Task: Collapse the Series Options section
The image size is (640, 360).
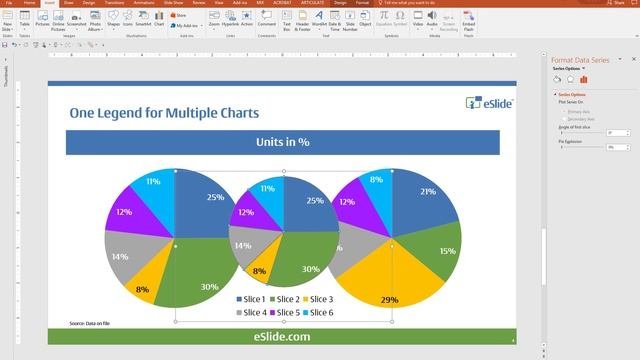Action: (555, 94)
